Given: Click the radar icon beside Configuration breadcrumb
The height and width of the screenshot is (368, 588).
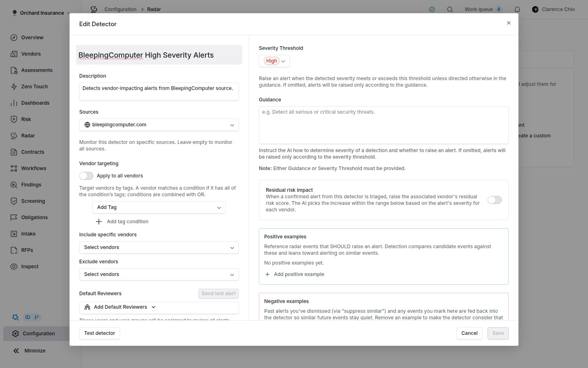Looking at the screenshot, I should pos(94,9).
